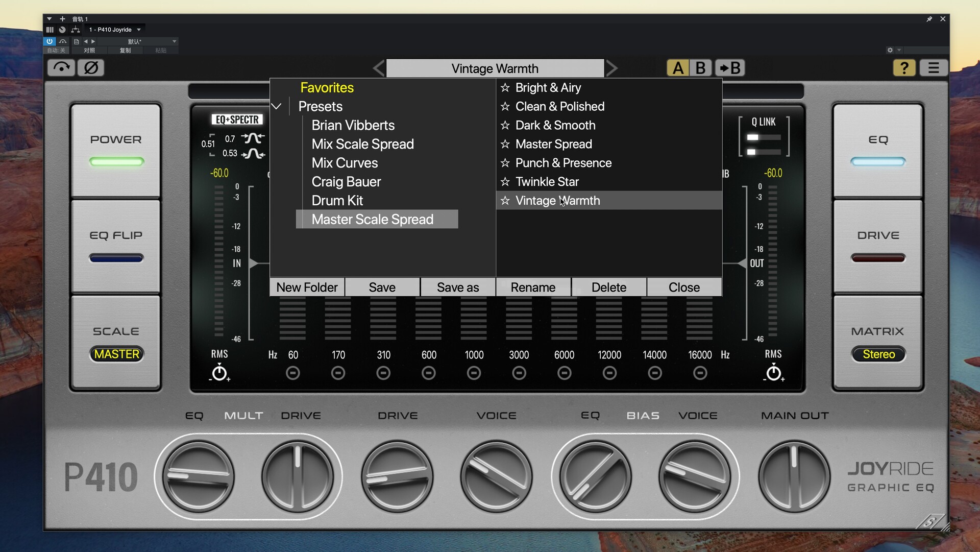The width and height of the screenshot is (980, 552).
Task: Click the phase invert icon
Action: tap(91, 67)
